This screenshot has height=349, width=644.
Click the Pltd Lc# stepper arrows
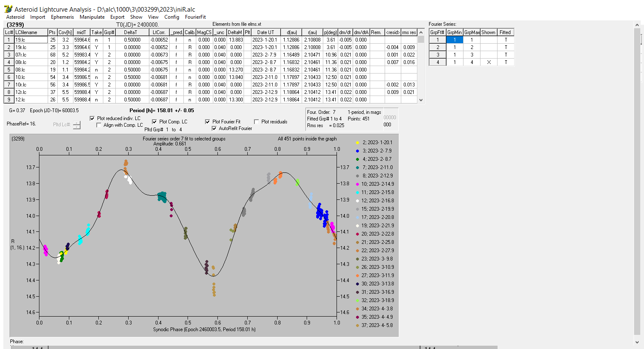(x=77, y=125)
